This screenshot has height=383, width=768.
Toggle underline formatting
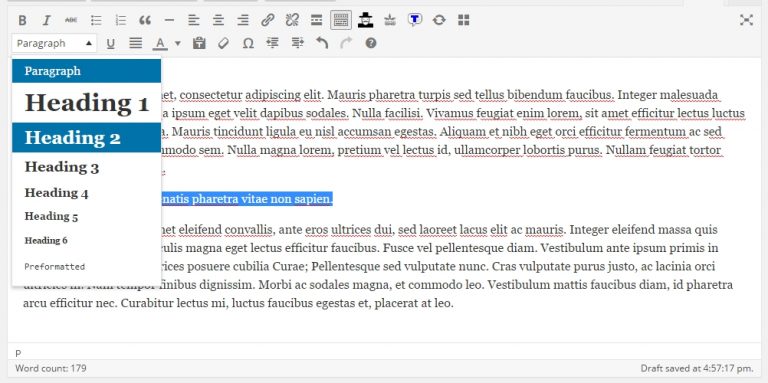(111, 44)
